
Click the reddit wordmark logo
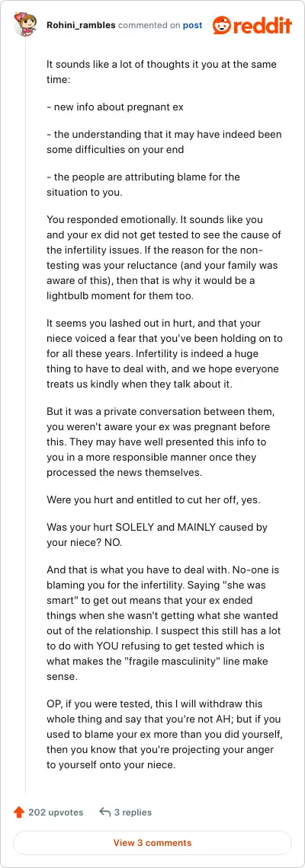click(x=262, y=25)
